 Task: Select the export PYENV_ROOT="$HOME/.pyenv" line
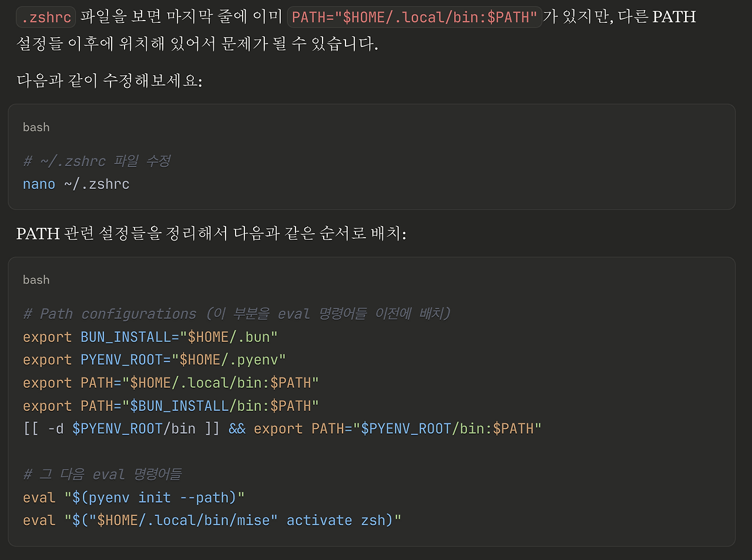coord(153,359)
